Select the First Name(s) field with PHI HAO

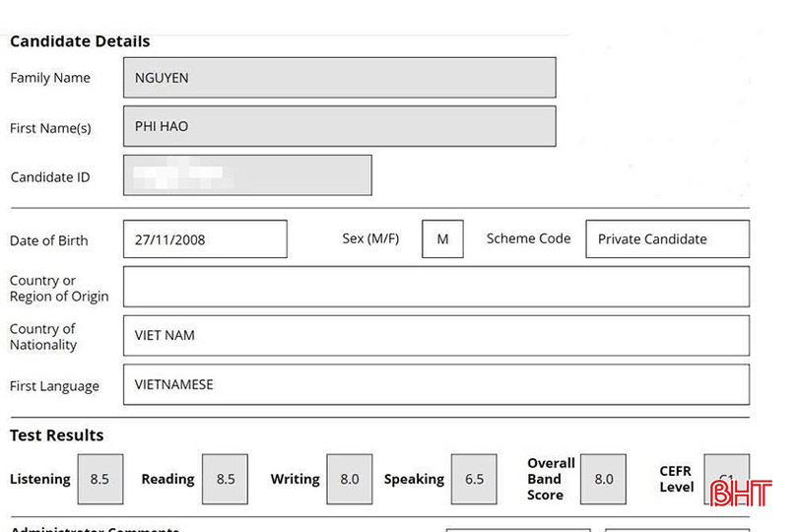[x=339, y=127]
